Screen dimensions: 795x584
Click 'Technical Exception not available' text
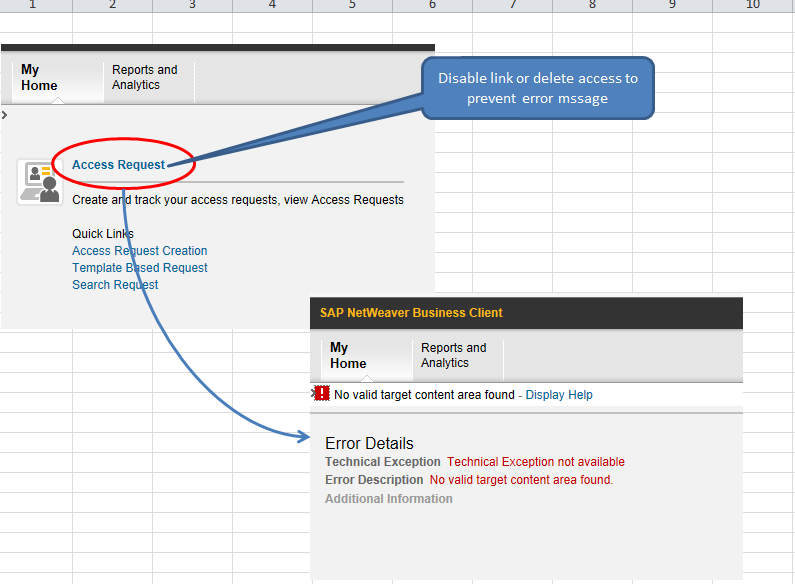tap(536, 462)
